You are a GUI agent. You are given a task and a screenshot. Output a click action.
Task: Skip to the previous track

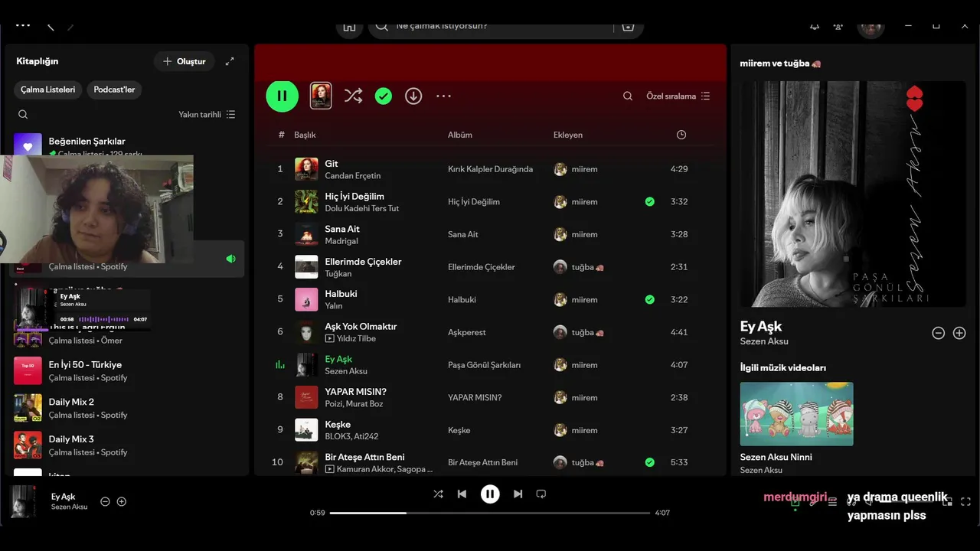(462, 494)
